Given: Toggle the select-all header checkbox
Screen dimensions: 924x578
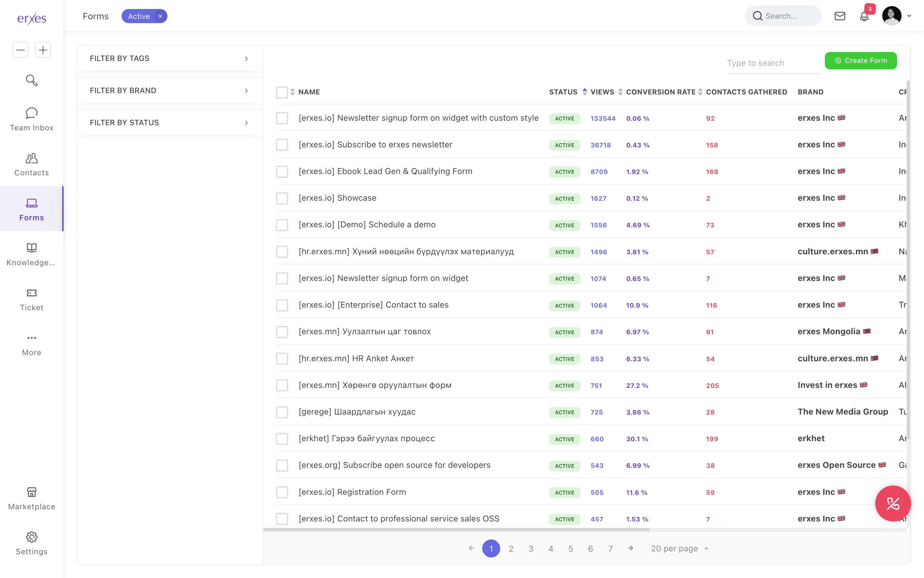Looking at the screenshot, I should pos(282,92).
